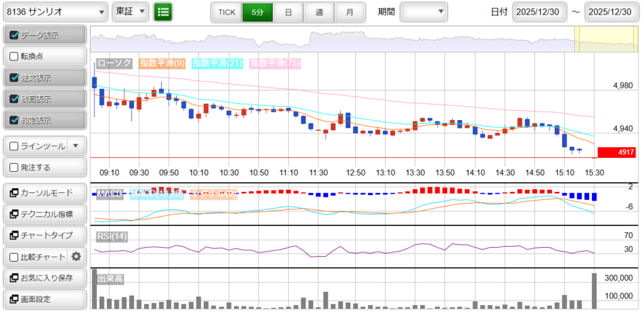This screenshot has width=644, height=312.
Task: Open the チャートタイプ selector
Action: click(44, 235)
